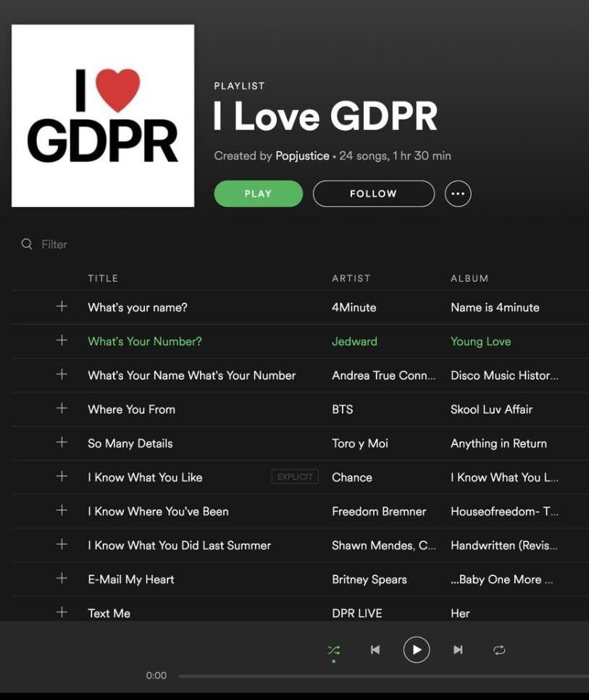
Task: Select the track "E-Mail My Heart"
Action: coord(131,579)
